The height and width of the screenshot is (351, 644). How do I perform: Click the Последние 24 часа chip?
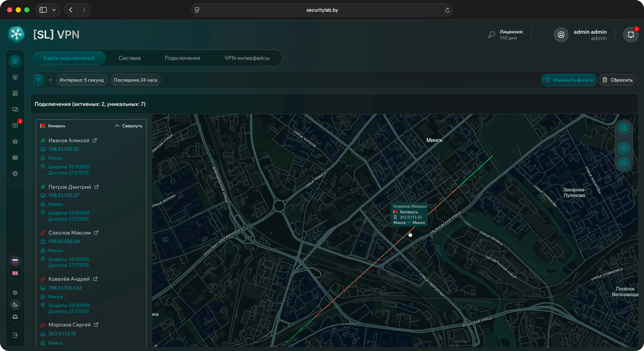click(x=135, y=80)
